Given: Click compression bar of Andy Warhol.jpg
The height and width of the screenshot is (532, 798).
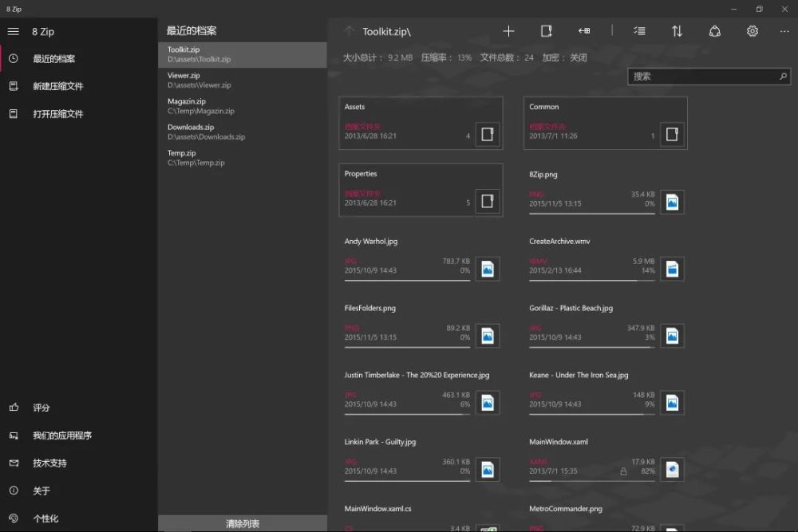Looking at the screenshot, I should pyautogui.click(x=407, y=280).
